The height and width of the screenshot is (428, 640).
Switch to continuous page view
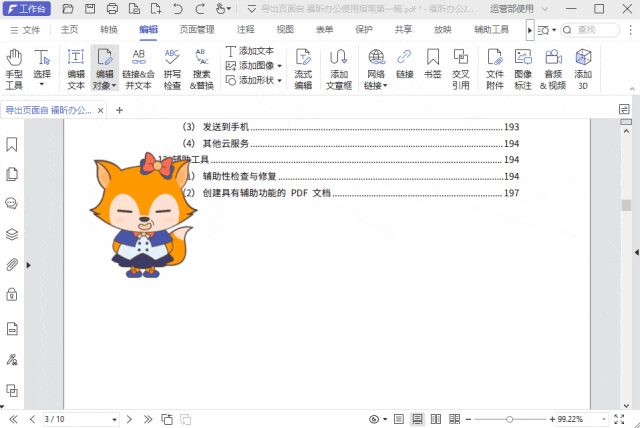[x=417, y=419]
